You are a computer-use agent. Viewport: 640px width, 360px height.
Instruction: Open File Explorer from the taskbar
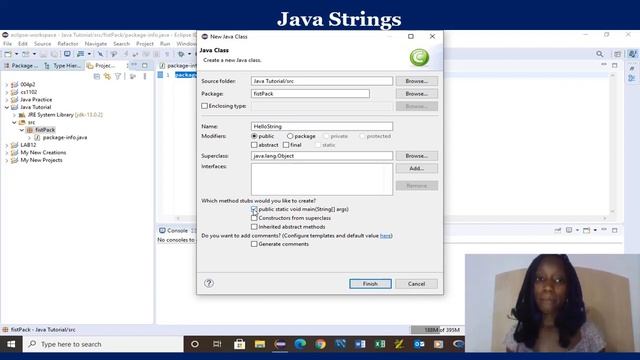click(x=260, y=344)
